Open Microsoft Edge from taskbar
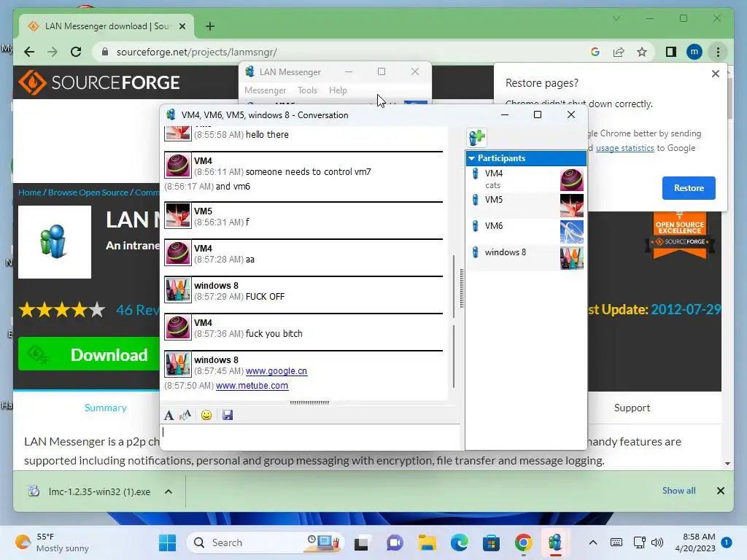This screenshot has width=747, height=560. (460, 542)
